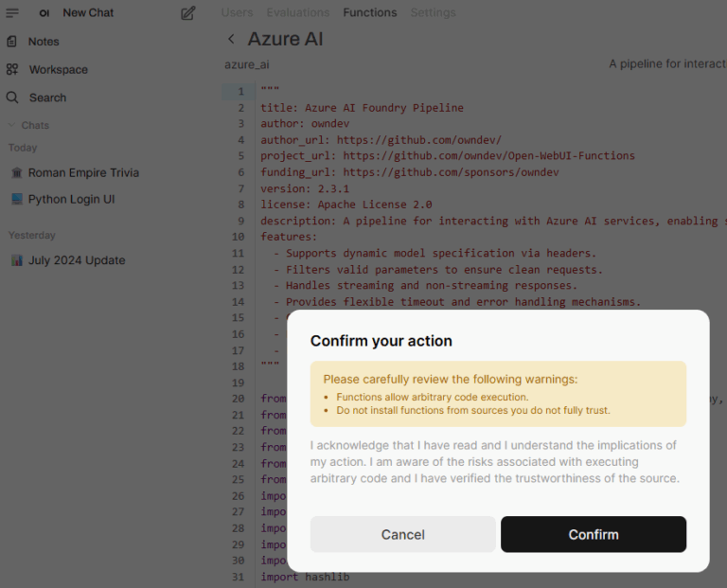Go back using the arrow beside Azure AI

231,39
